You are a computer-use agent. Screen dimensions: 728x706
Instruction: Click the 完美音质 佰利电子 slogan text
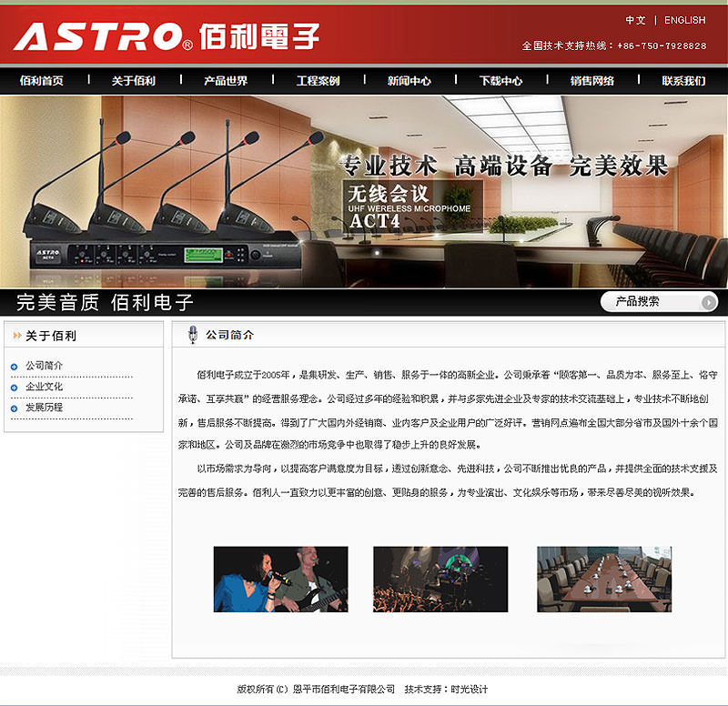click(105, 303)
